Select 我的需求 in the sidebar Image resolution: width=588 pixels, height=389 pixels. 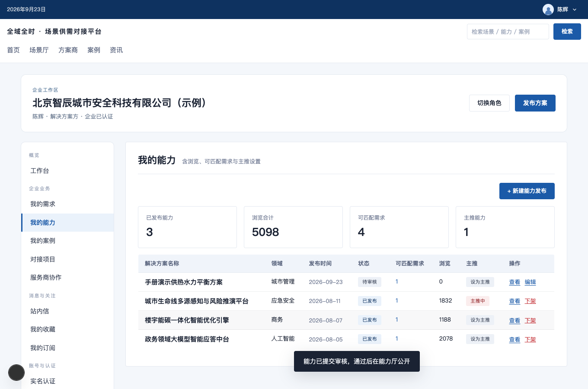click(67, 204)
